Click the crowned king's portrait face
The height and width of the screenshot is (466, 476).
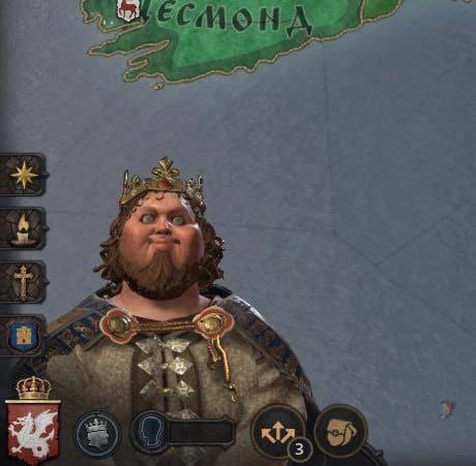point(164,230)
